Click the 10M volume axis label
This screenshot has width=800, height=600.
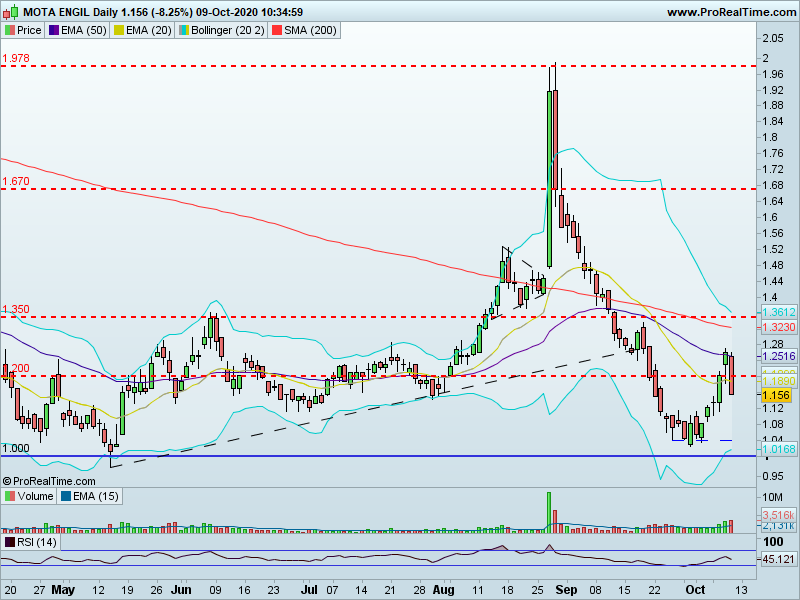click(773, 497)
